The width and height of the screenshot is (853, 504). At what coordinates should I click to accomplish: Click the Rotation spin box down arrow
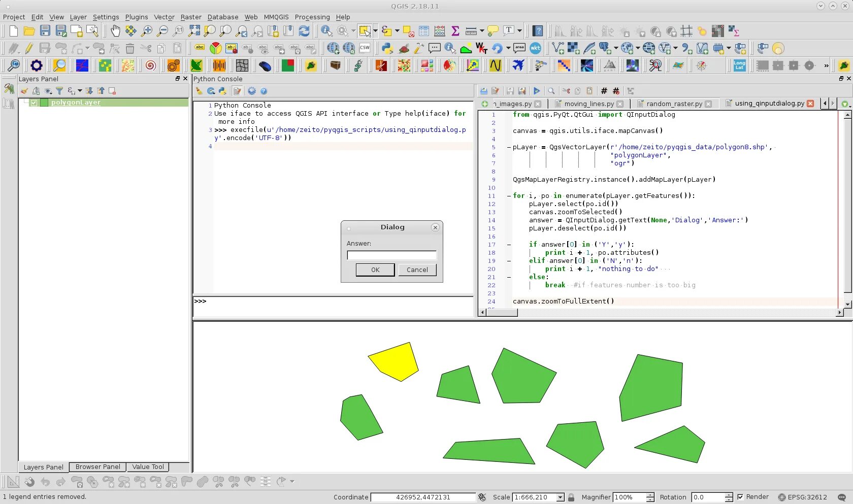(729, 500)
